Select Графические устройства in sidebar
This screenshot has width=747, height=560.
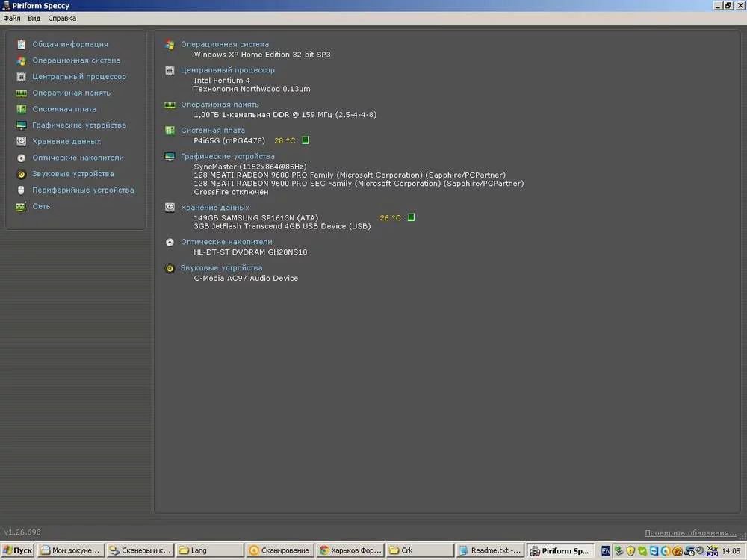pos(79,125)
